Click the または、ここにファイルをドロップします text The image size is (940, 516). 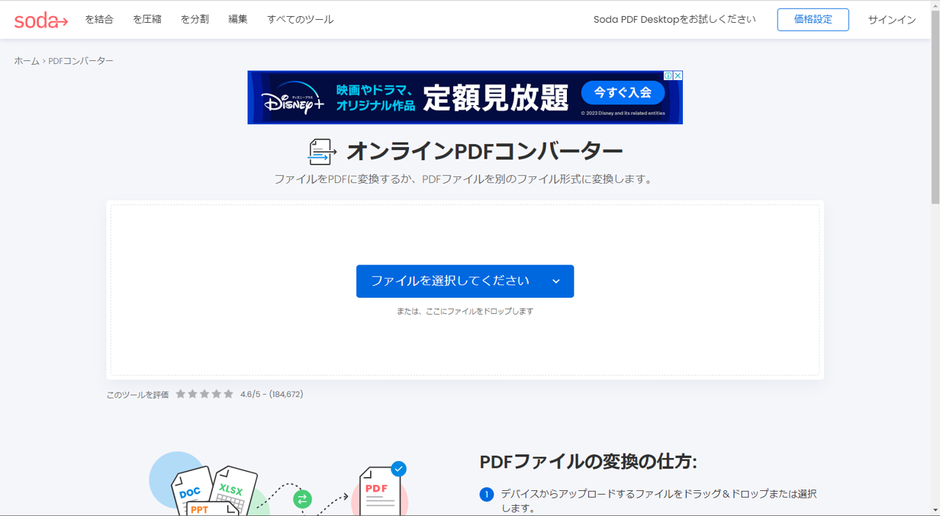click(x=465, y=311)
